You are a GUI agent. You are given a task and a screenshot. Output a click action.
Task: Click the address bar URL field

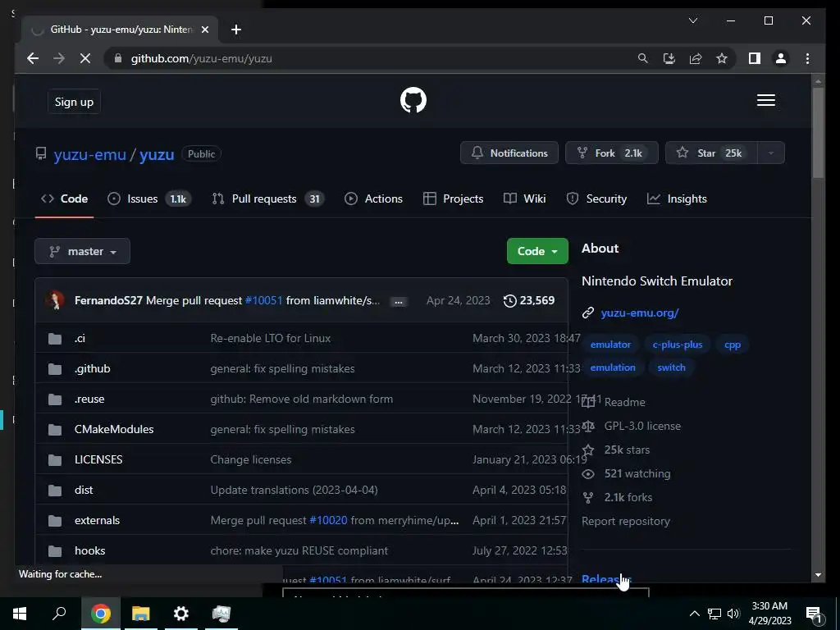pyautogui.click(x=370, y=58)
